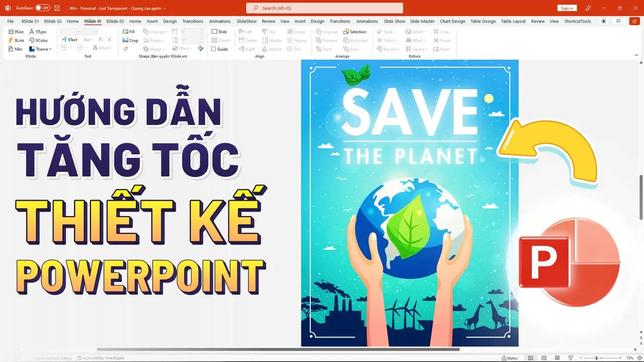The width and height of the screenshot is (644, 362).
Task: Click the Nền background button
Action: point(15,49)
